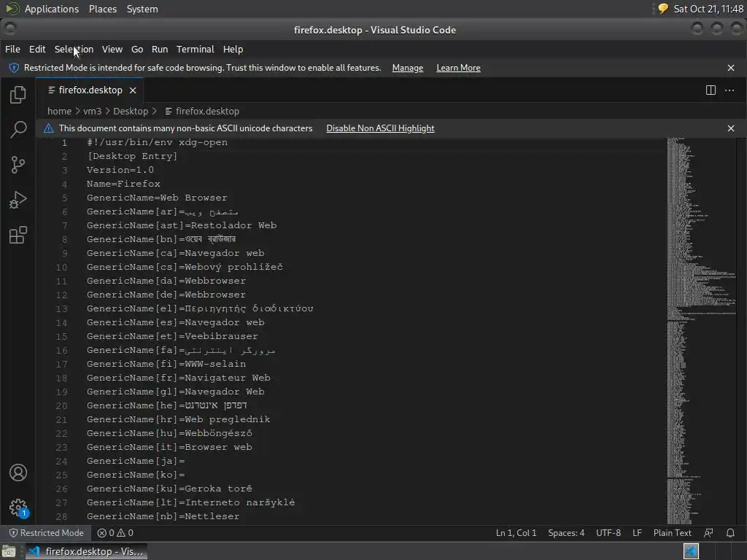Click line 2 text [Desktop Entry]

[132, 156]
